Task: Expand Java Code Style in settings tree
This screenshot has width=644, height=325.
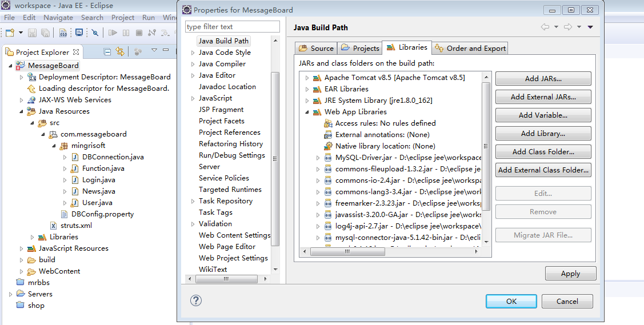Action: (x=193, y=53)
